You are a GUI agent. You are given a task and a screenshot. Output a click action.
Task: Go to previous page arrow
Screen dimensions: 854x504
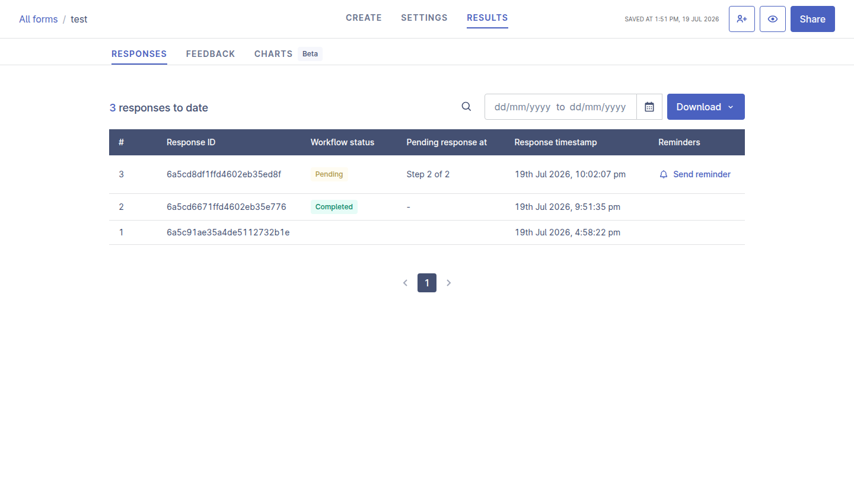pyautogui.click(x=406, y=283)
